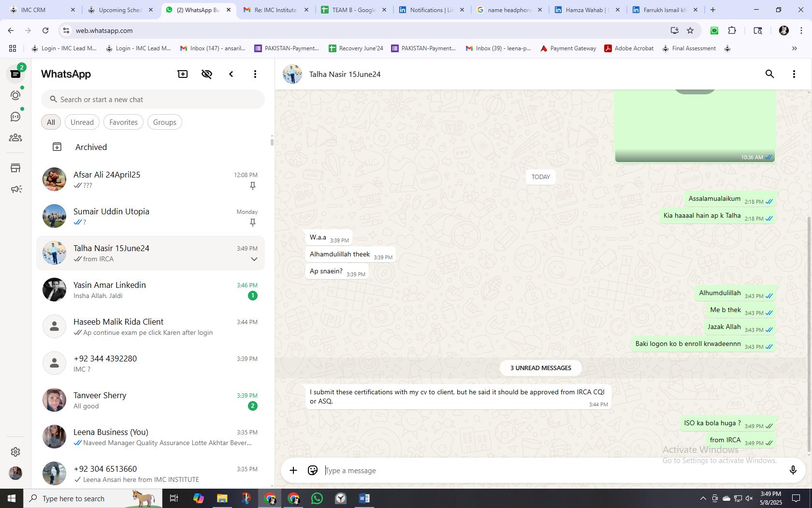Open emoji sticker picker

tap(313, 470)
